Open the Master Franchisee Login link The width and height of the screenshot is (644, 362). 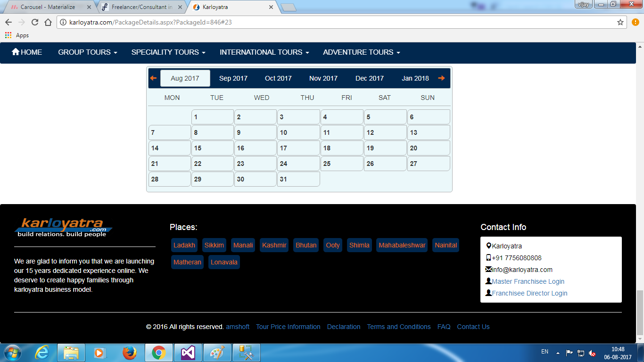[x=528, y=281]
